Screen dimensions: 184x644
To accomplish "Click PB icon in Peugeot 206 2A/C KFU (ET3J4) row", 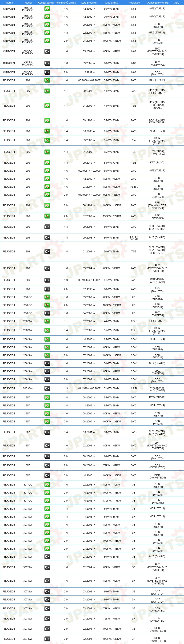I will (47, 131).
